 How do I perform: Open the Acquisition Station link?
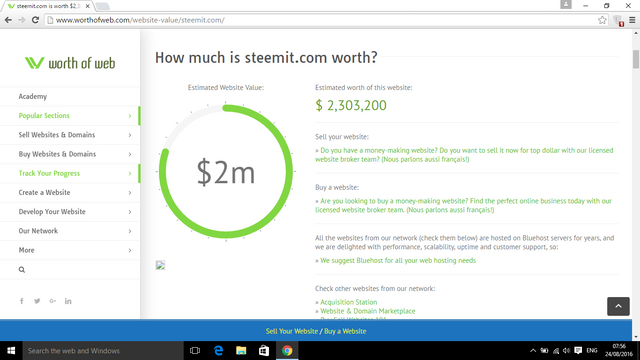click(x=349, y=302)
